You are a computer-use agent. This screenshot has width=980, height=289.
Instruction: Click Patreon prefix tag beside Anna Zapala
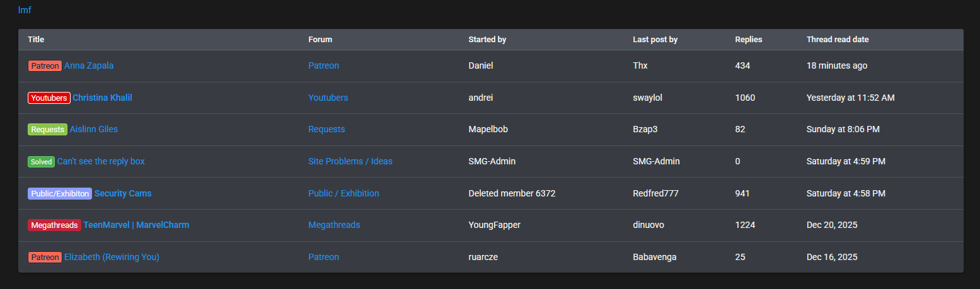[45, 65]
